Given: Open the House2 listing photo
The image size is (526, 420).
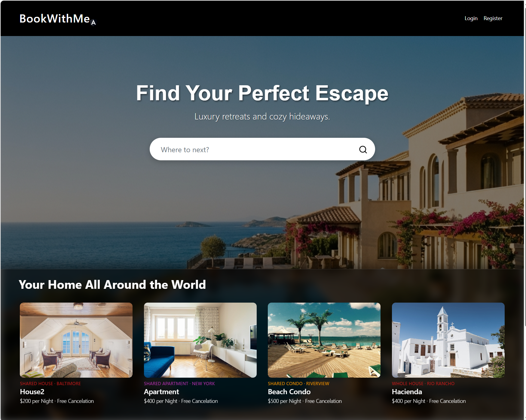Looking at the screenshot, I should (76, 340).
